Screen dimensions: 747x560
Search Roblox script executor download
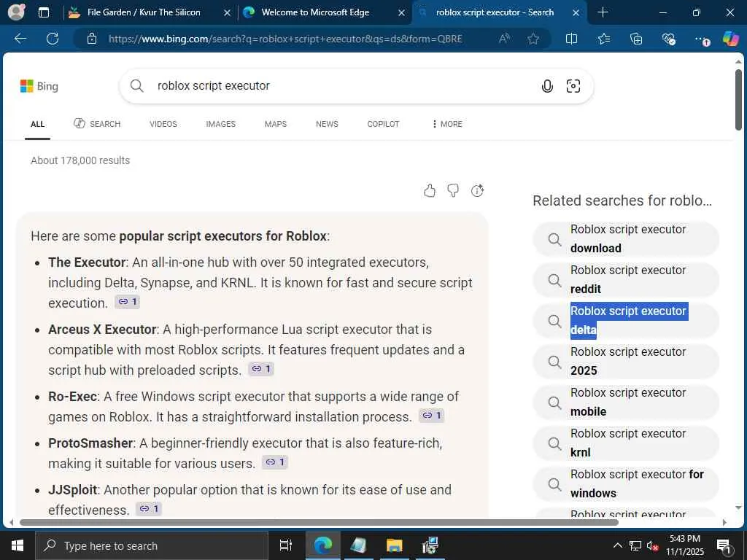625,238
